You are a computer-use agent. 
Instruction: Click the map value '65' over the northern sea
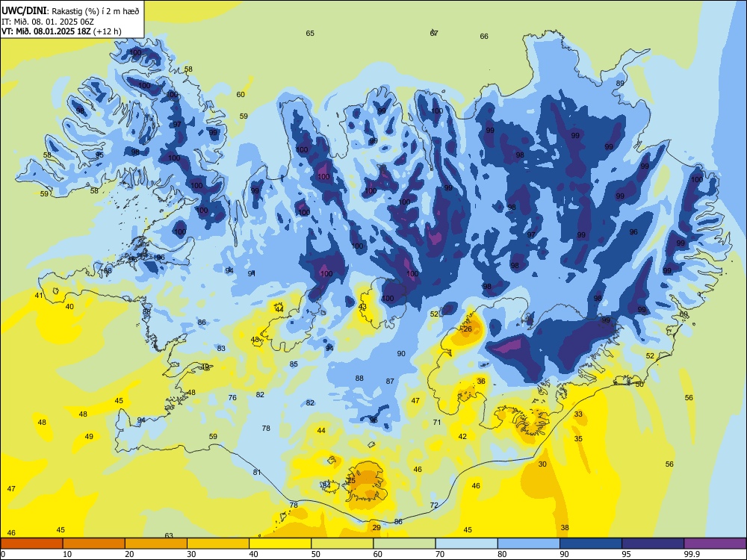point(310,34)
